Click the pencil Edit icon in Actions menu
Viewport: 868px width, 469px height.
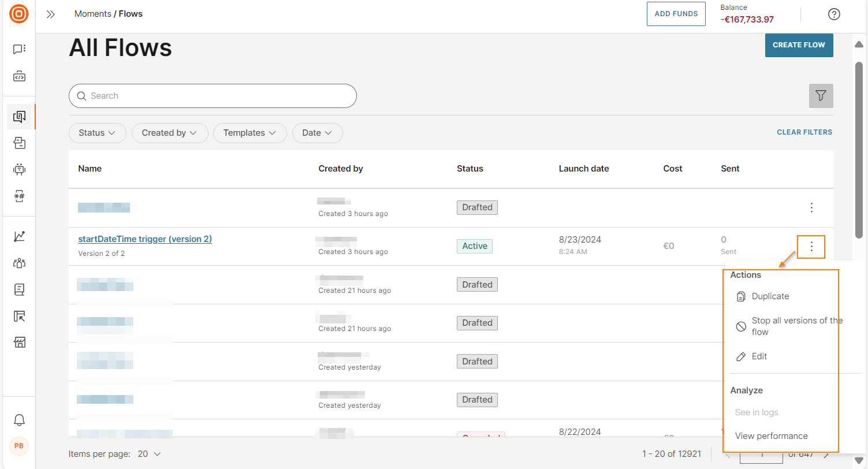741,357
